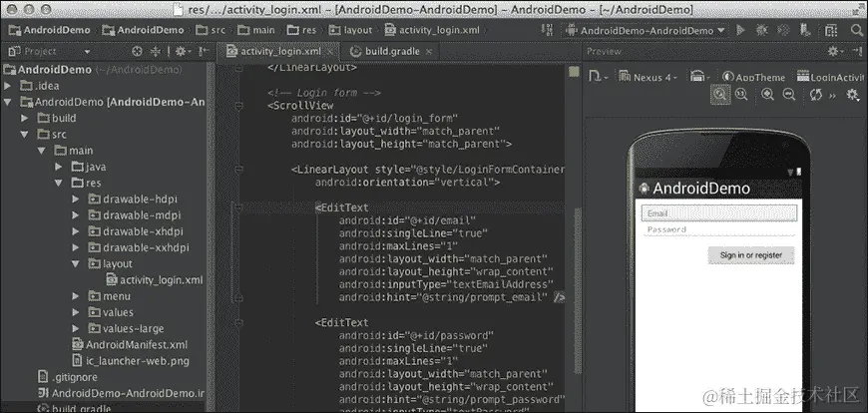Viewport: 868px width, 413px height.
Task: Click the android:id="@+id/email" code line
Action: click(x=407, y=220)
